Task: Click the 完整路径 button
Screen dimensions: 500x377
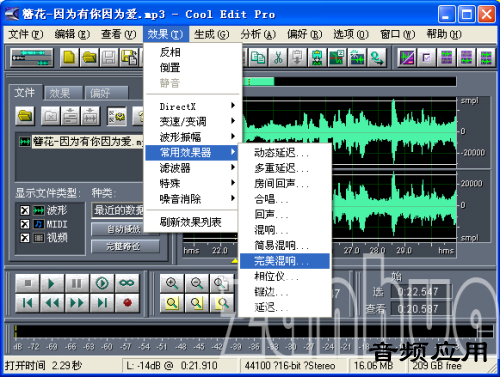Action: 125,246
